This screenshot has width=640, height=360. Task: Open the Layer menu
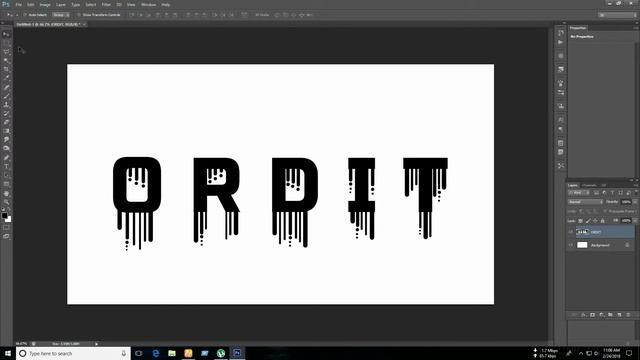(61, 4)
